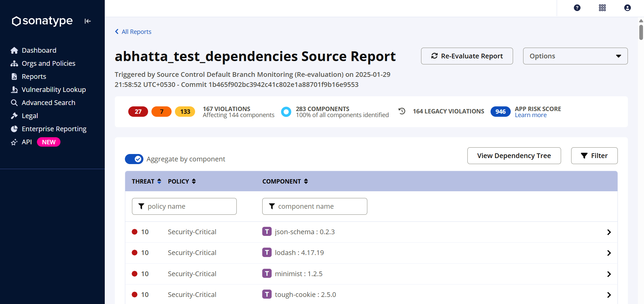This screenshot has width=644, height=304.
Task: Focus the policy name filter field
Action: point(184,206)
